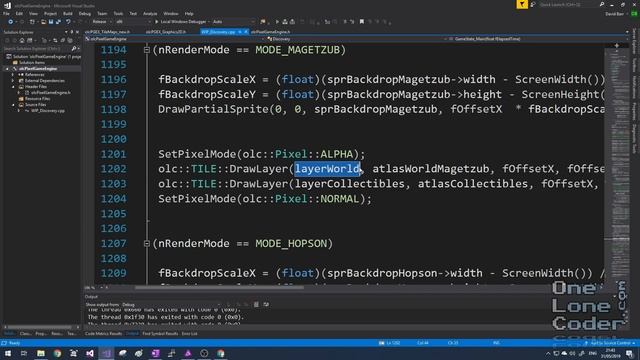Toggle word wrap icon in Output panel

tap(266, 304)
